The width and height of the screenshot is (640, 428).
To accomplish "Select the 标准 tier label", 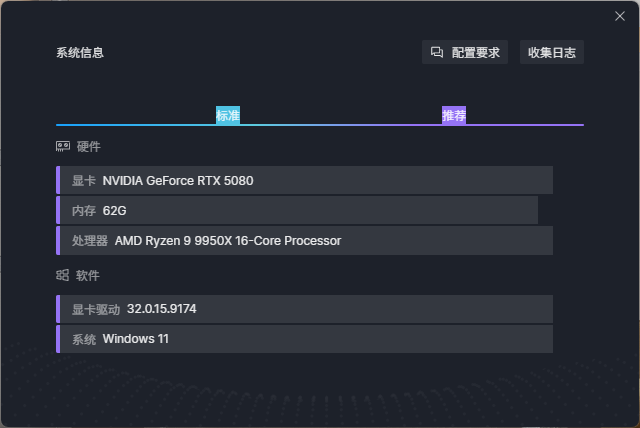I will point(228,115).
